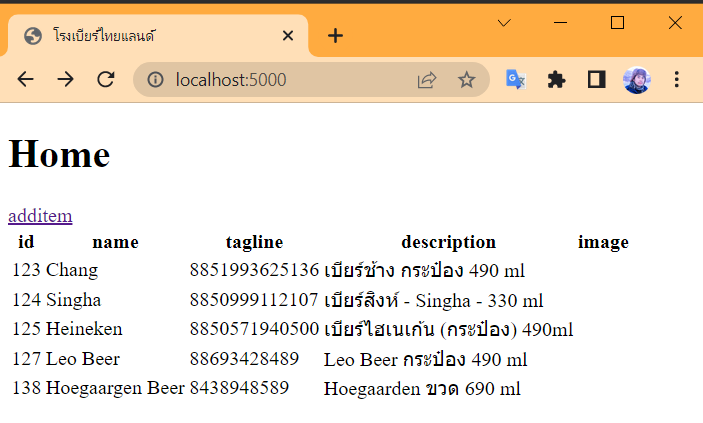Viewport: 703px width, 423px height.
Task: Click the browser forward arrow
Action: click(x=66, y=80)
